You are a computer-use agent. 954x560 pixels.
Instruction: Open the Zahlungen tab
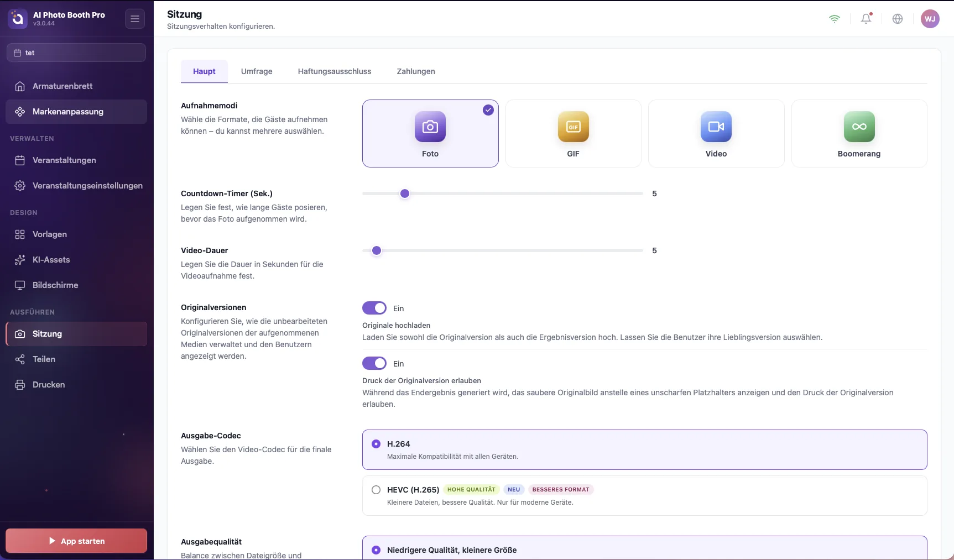coord(416,71)
